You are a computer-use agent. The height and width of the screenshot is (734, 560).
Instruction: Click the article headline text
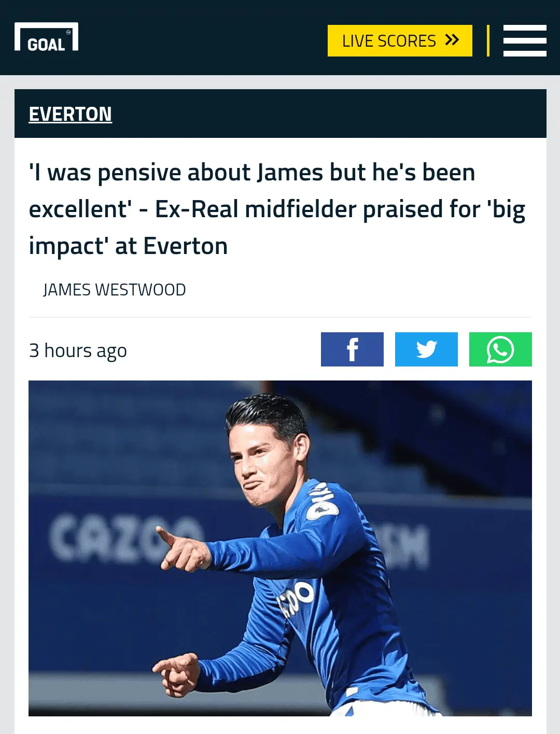252,173
